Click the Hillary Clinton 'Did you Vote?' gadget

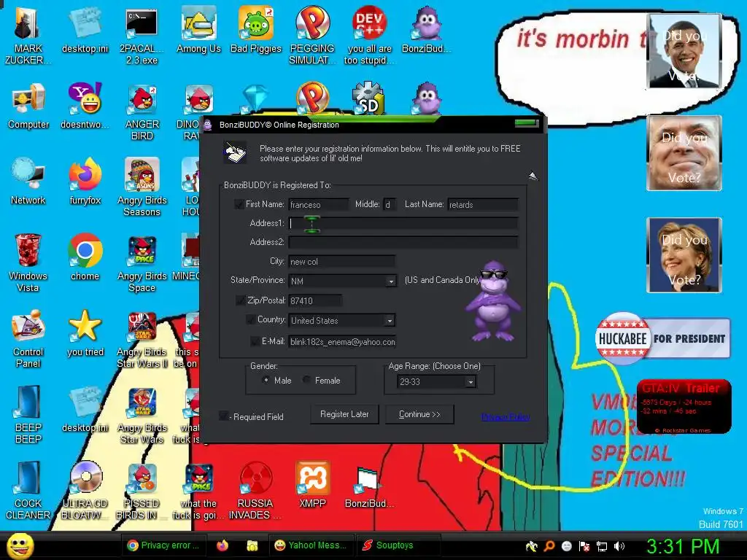pos(684,254)
